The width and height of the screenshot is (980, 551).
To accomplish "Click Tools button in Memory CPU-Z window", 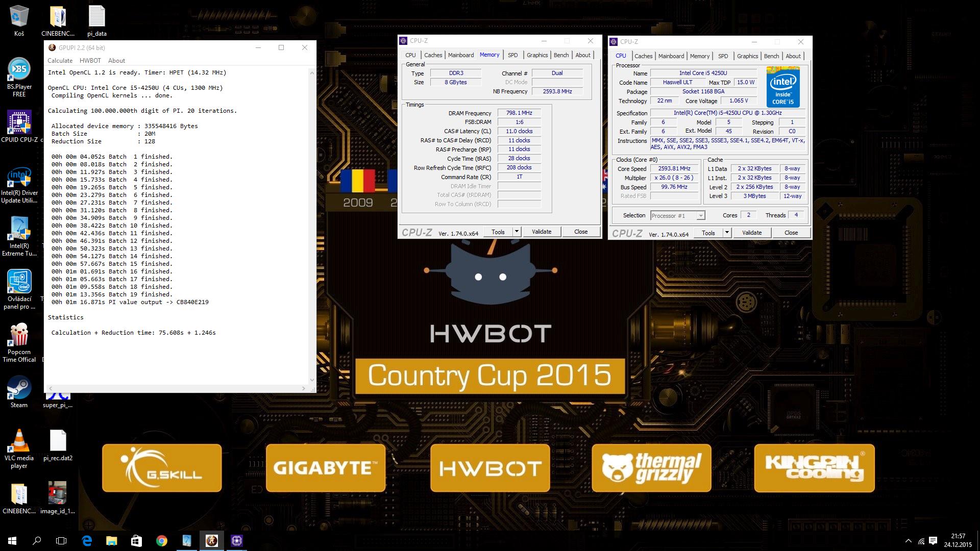I will click(x=498, y=232).
